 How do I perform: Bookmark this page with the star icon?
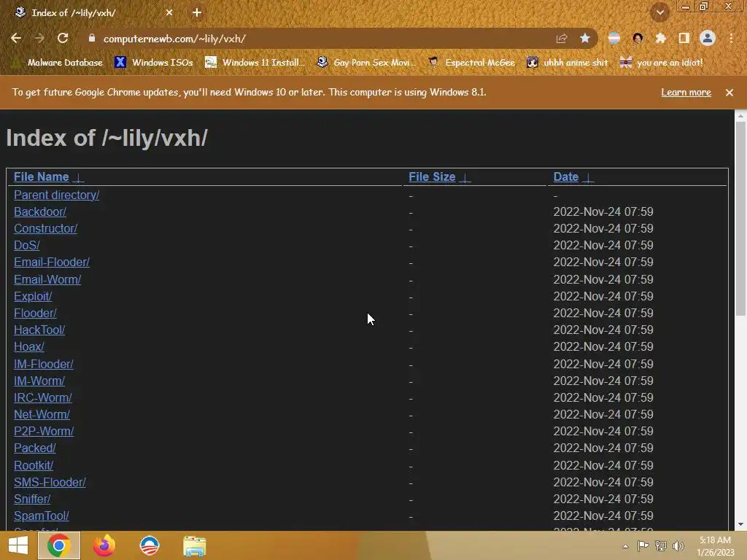pyautogui.click(x=585, y=39)
